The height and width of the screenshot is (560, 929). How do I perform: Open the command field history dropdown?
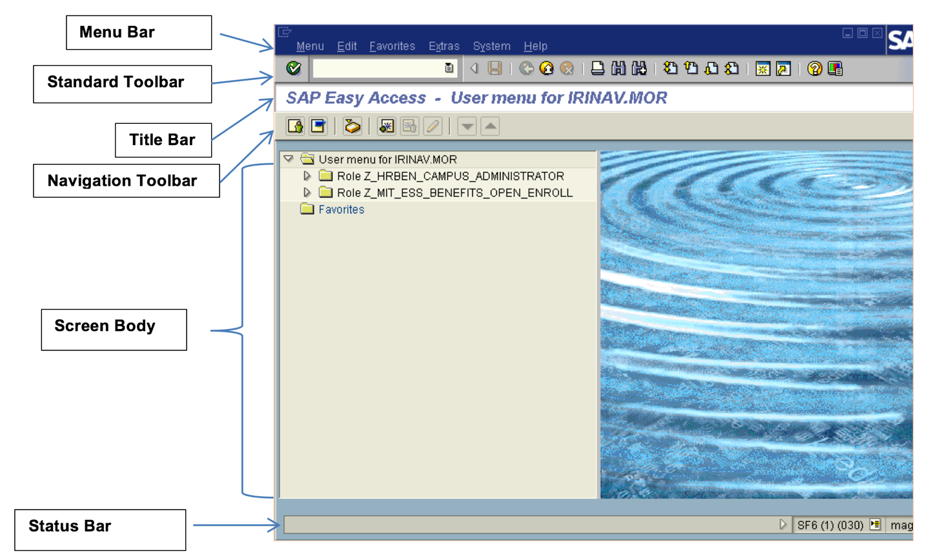click(449, 68)
